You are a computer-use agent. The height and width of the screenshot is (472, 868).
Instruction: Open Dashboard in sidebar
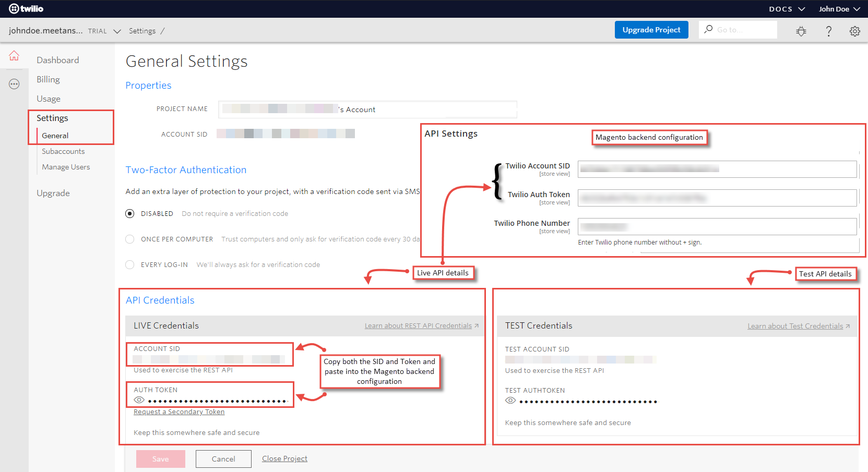tap(58, 60)
